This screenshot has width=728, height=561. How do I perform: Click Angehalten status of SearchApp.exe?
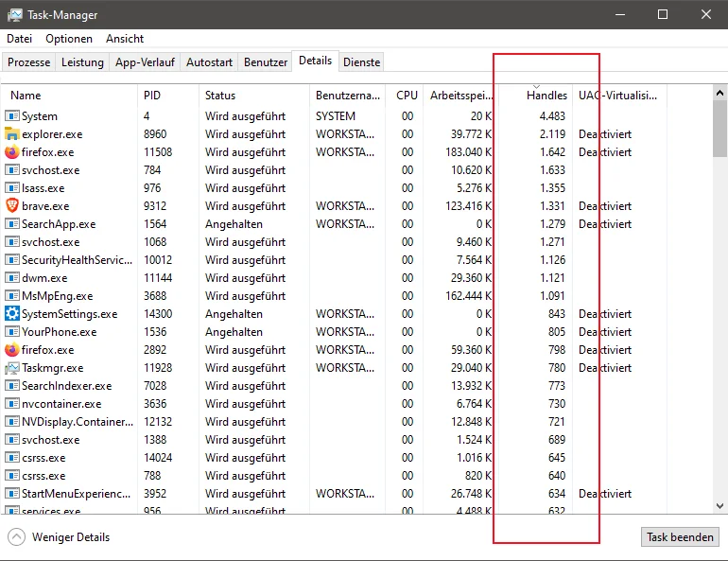[234, 224]
